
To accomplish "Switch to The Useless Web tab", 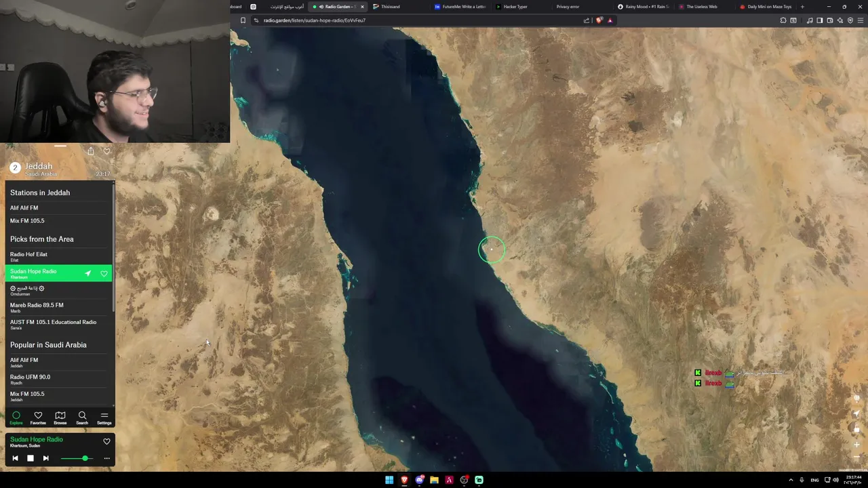I will (705, 7).
